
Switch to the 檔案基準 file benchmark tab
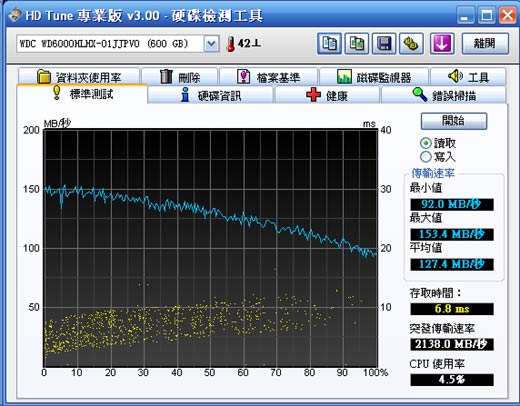268,77
